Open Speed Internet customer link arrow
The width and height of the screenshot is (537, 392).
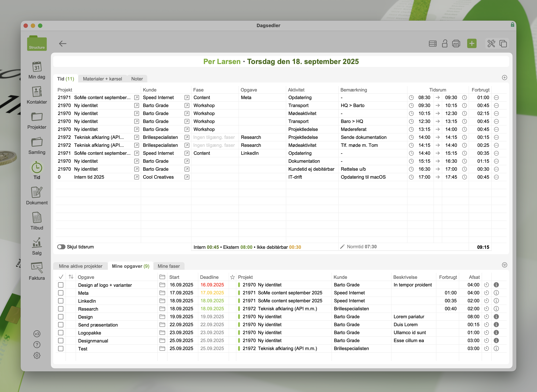[x=187, y=97]
